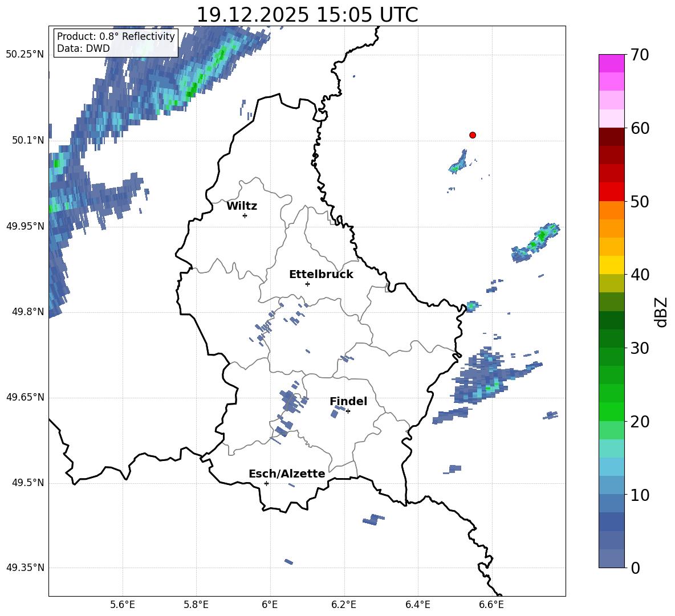The height and width of the screenshot is (616, 675).
Task: Click the 6.6°E longitude label
Action: tap(491, 605)
